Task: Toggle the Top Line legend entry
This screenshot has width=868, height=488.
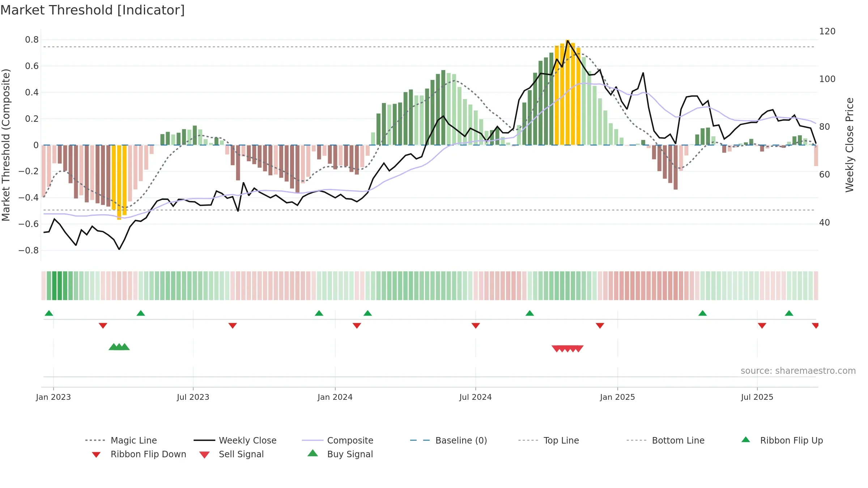Action: (548, 440)
